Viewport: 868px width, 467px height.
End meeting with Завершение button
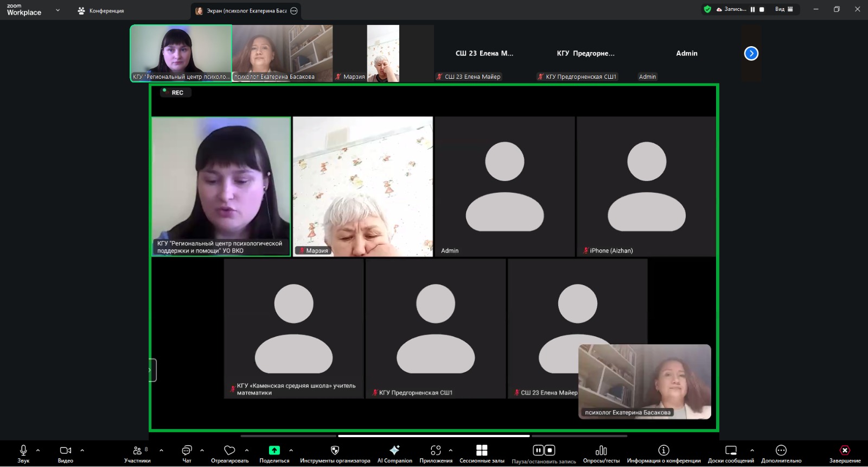pyautogui.click(x=845, y=451)
